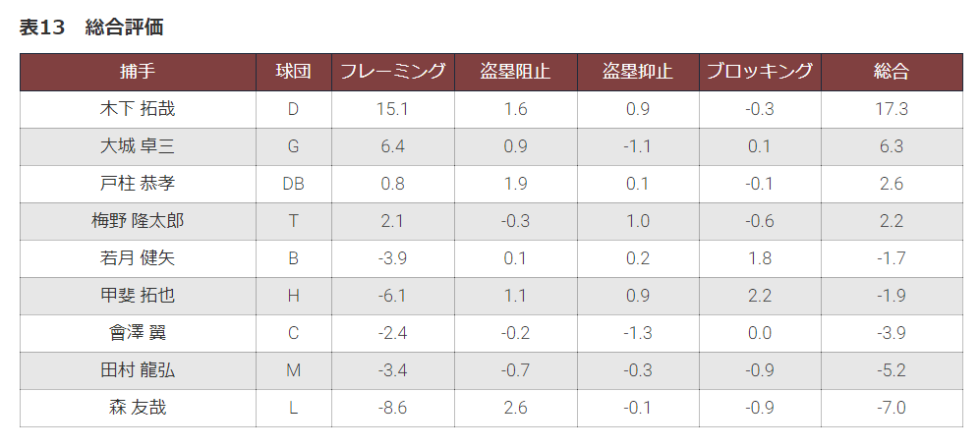
Task: Click the 捕手 column header
Action: [138, 72]
